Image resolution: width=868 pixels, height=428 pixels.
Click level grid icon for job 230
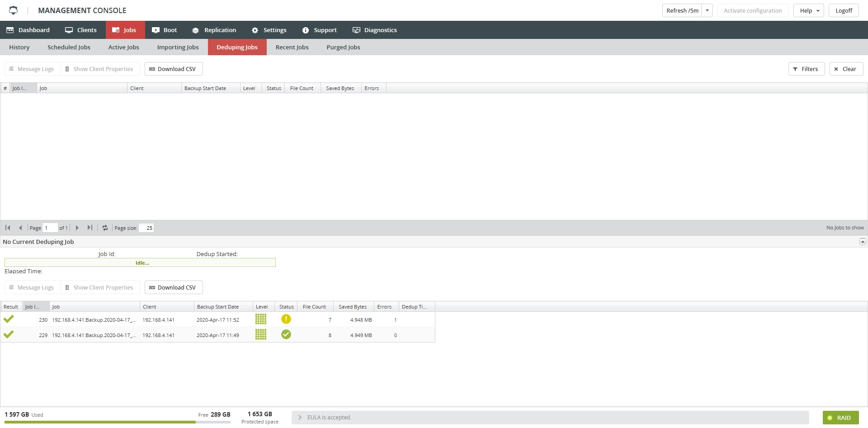(261, 319)
